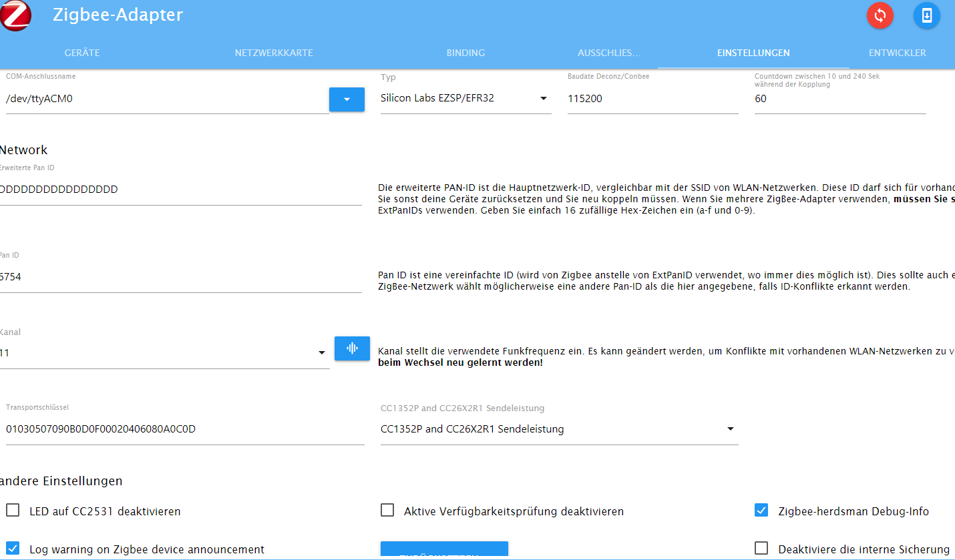
Task: Click the Zigbee-Adapter title text
Action: point(118,15)
